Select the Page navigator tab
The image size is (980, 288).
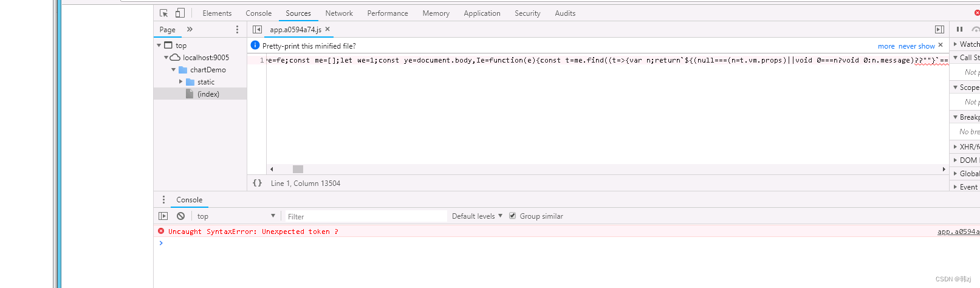pos(167,29)
